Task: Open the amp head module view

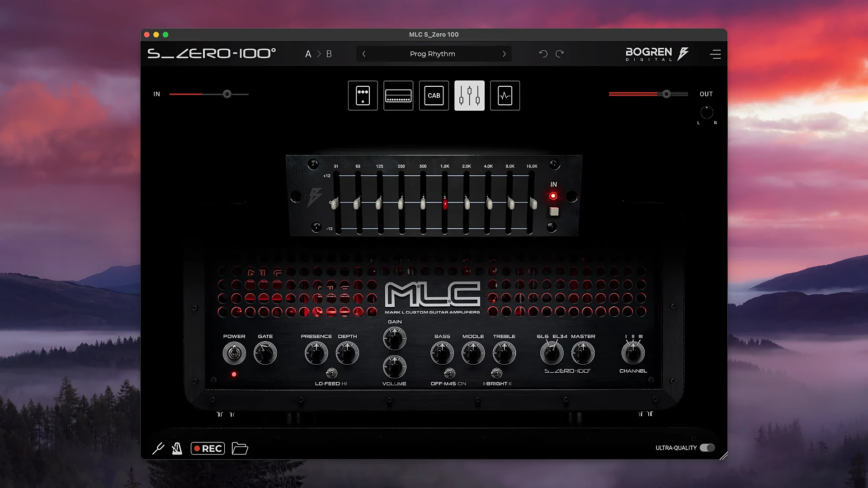Action: click(x=398, y=95)
